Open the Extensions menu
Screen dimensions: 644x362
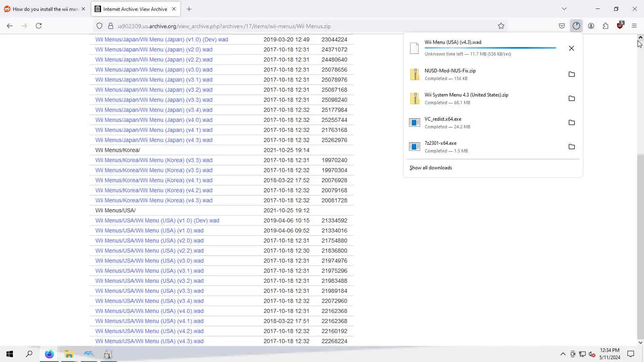[605, 26]
